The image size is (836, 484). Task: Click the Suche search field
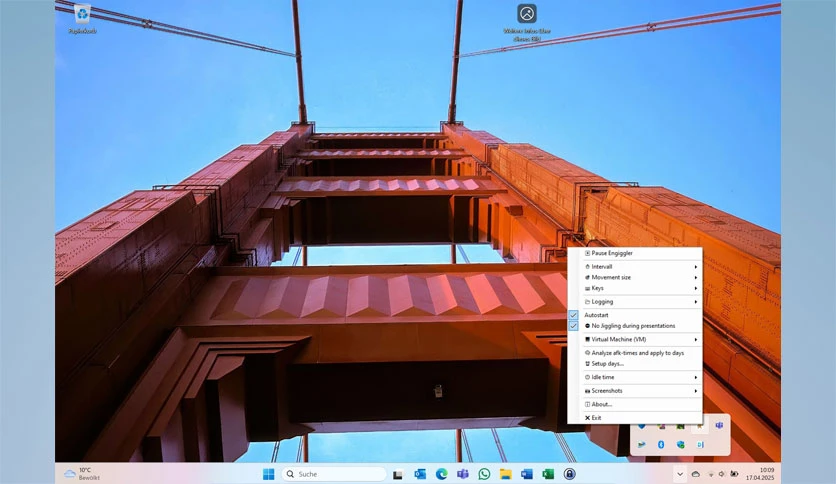[x=334, y=474]
